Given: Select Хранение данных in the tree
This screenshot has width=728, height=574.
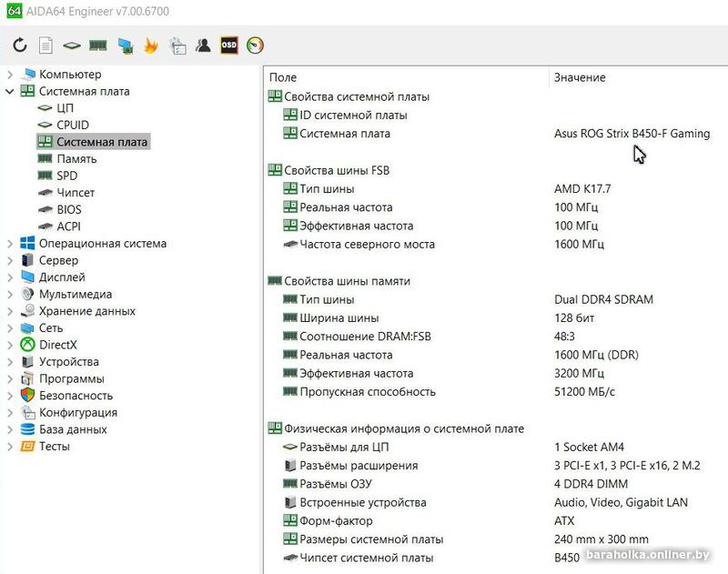Looking at the screenshot, I should tap(87, 311).
